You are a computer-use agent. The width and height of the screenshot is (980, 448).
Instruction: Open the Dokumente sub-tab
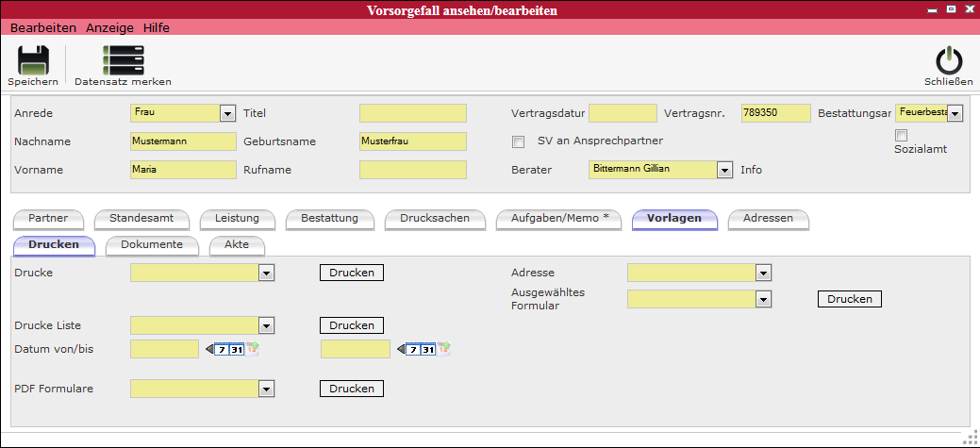pos(151,245)
